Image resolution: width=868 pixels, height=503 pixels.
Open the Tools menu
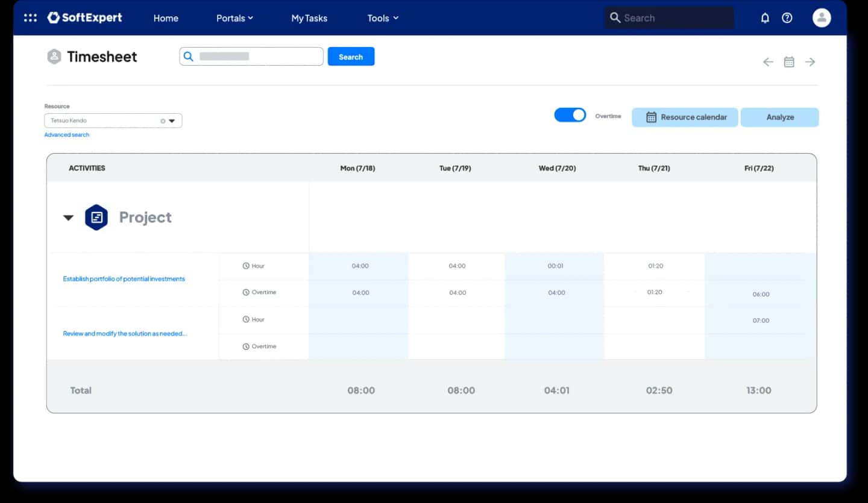(383, 18)
